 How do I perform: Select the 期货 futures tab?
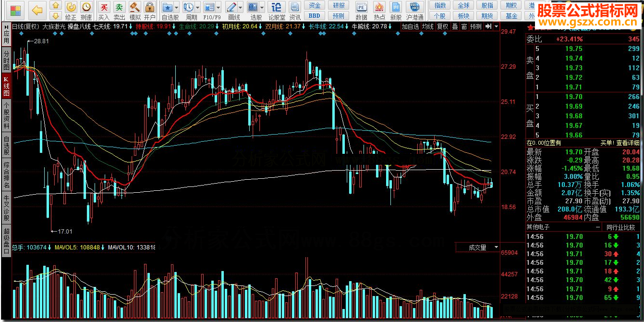pyautogui.click(x=487, y=16)
